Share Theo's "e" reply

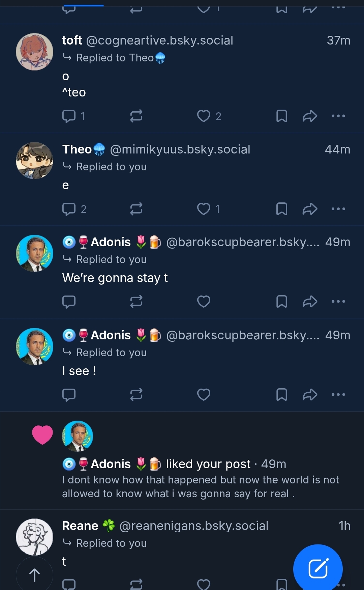pos(310,209)
